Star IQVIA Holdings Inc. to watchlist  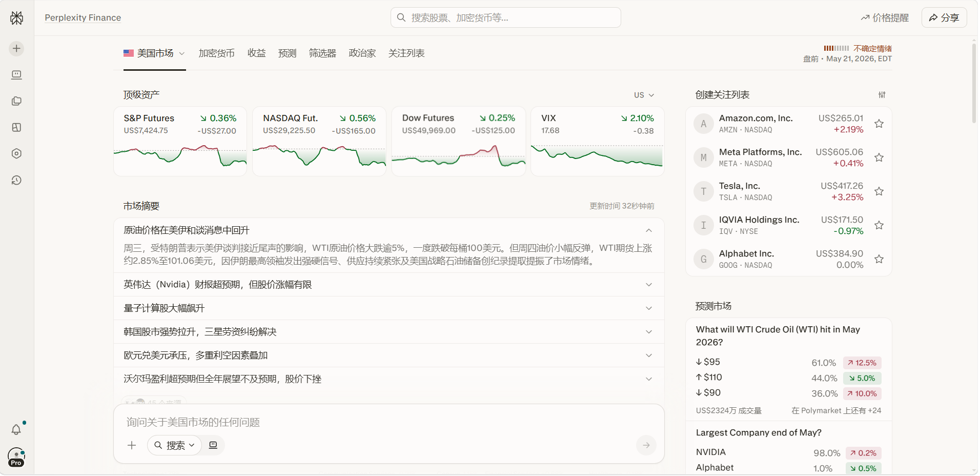tap(879, 225)
